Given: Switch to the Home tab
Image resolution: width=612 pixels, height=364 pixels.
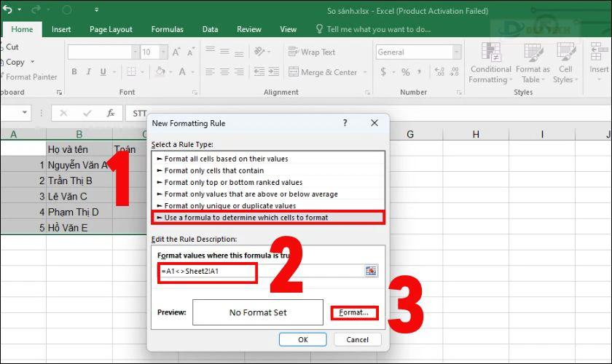Looking at the screenshot, I should 22,29.
